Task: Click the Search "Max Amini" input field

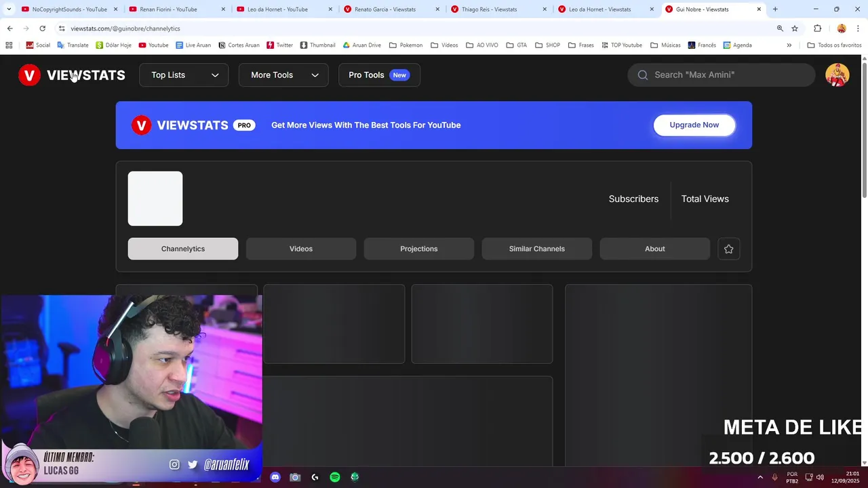Action: 722,75
